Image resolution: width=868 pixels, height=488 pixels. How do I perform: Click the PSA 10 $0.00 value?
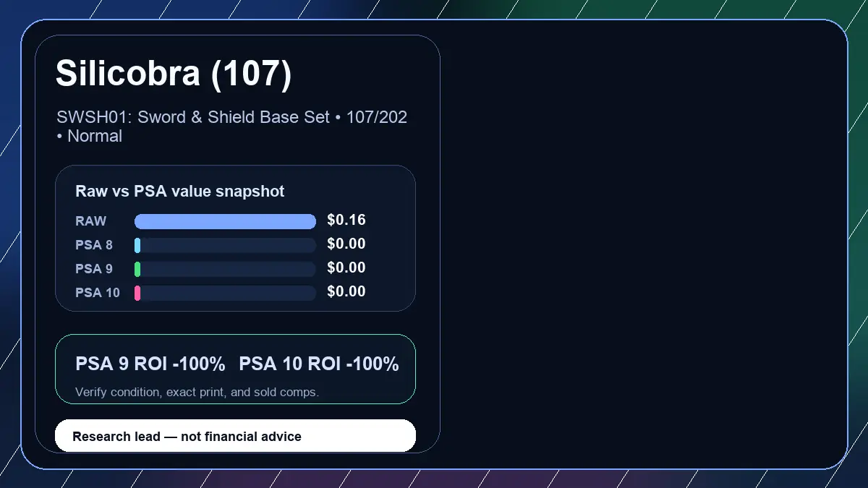pyautogui.click(x=346, y=292)
